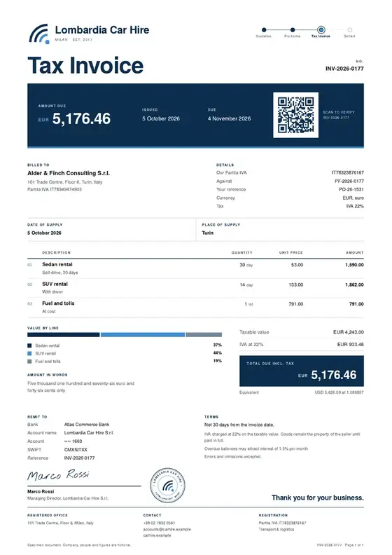The width and height of the screenshot is (392, 555).
Task: Click Sedan rental unit price 53.00
Action: pyautogui.click(x=297, y=265)
